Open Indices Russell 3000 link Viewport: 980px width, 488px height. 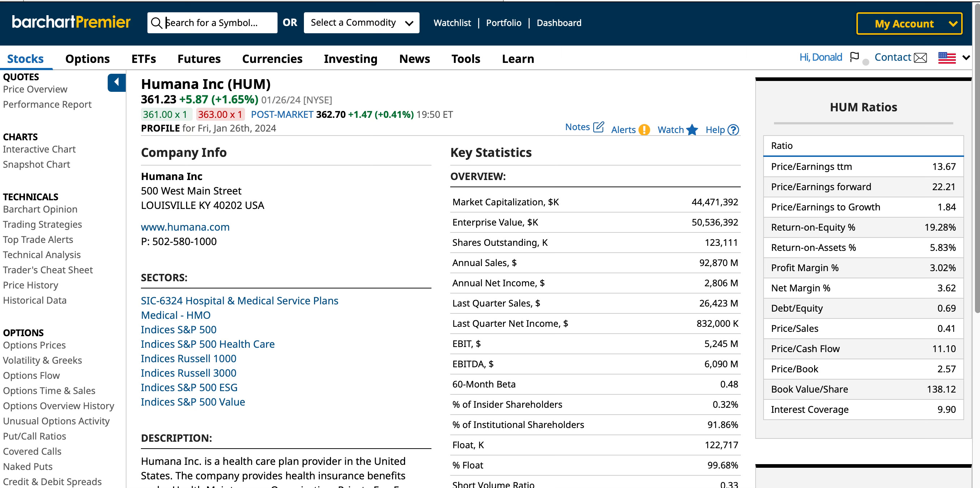pyautogui.click(x=189, y=373)
